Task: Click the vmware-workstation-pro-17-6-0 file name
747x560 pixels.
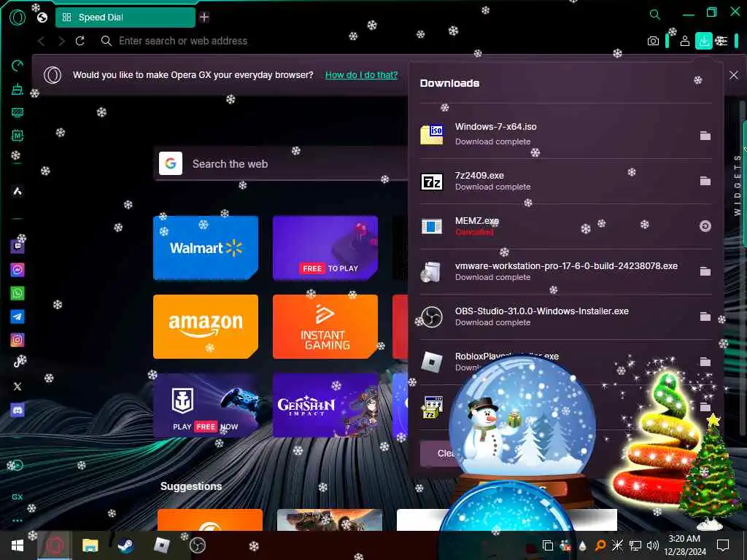Action: pyautogui.click(x=566, y=265)
